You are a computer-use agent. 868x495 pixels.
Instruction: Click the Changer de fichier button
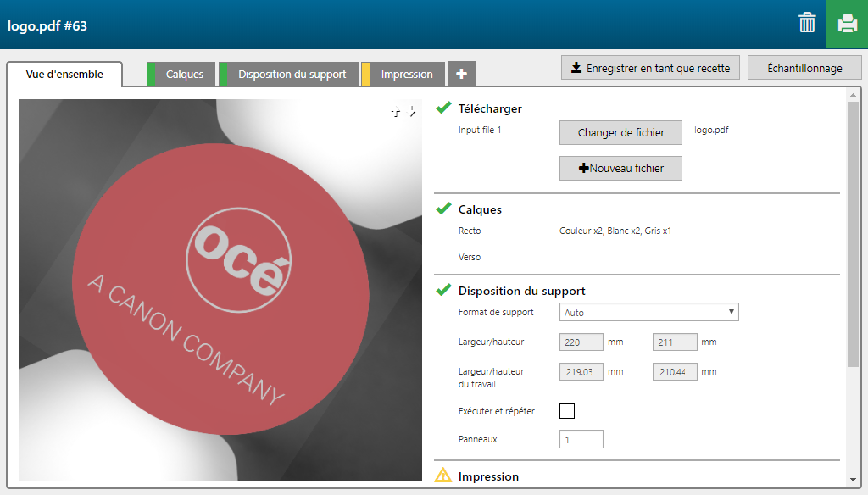point(620,133)
